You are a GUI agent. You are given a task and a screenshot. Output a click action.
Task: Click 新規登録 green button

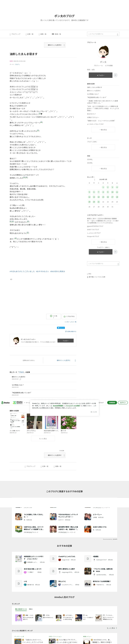[112, 402]
